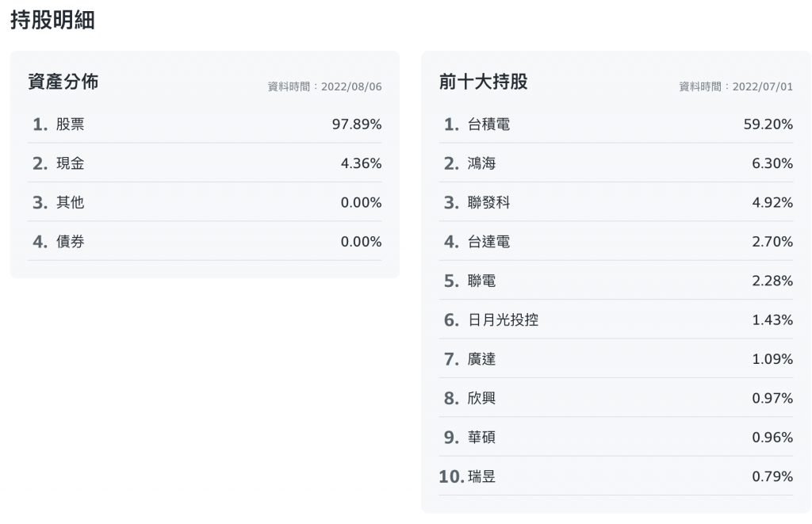This screenshot has height=524, width=812.
Task: Click the 59.20% value for 台積電
Action: (x=768, y=124)
